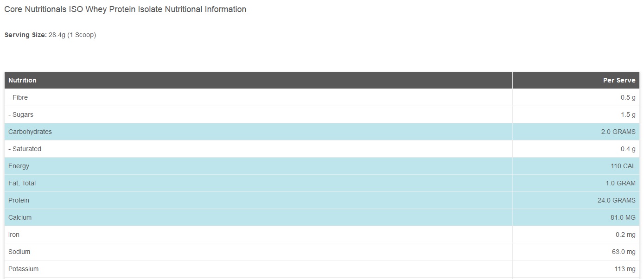This screenshot has width=644, height=279.
Task: Select the Sugars row label
Action: (21, 114)
